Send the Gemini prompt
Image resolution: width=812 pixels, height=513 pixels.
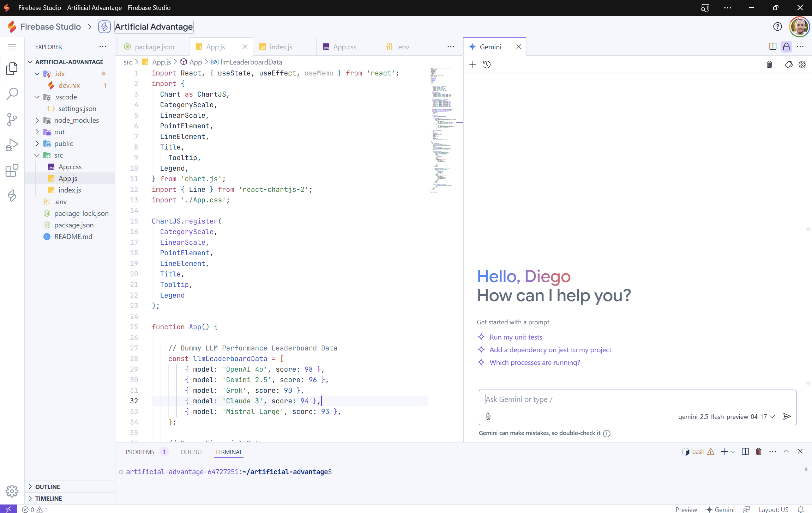point(787,416)
